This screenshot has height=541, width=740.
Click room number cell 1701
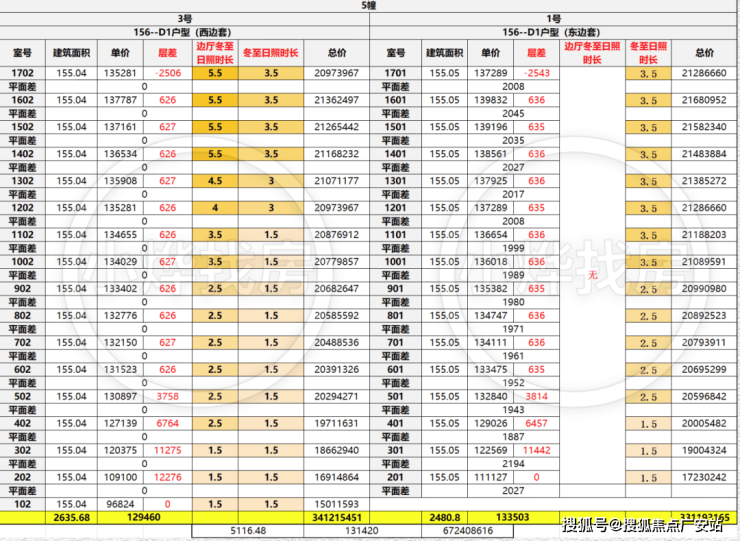396,74
